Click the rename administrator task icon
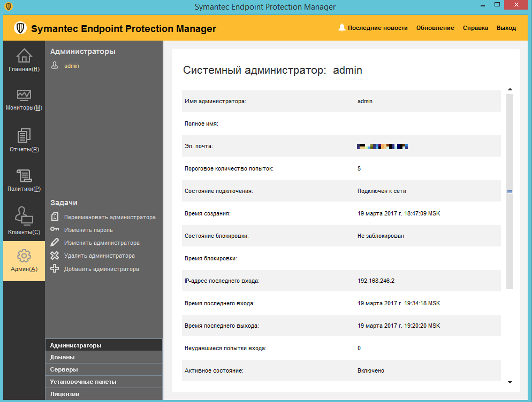The height and width of the screenshot is (402, 532). pos(55,217)
